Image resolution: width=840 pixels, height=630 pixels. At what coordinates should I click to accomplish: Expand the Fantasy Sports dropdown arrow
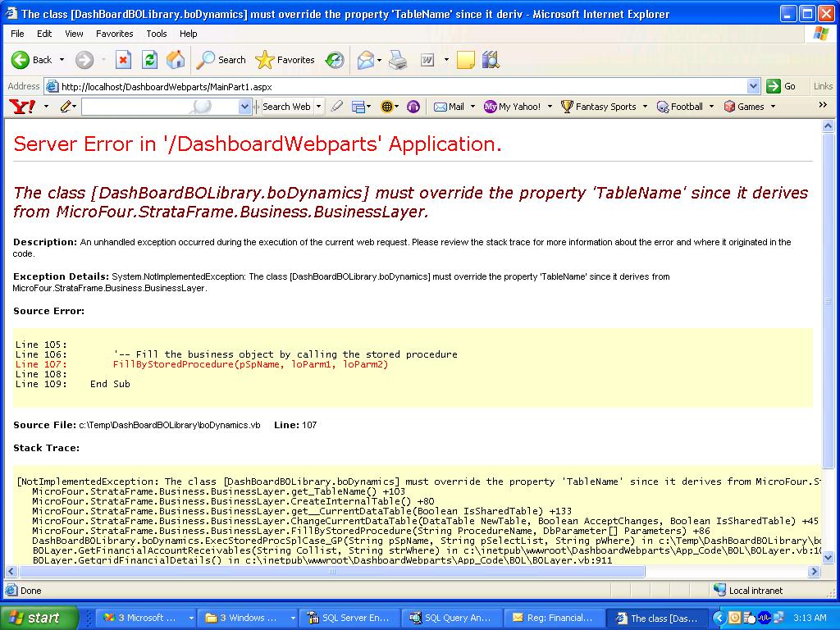pyautogui.click(x=646, y=107)
